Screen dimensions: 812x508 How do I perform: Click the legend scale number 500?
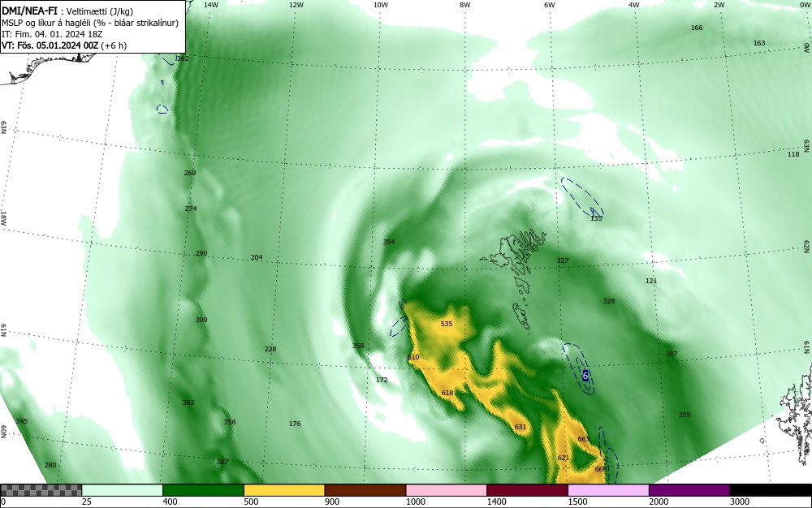251,502
